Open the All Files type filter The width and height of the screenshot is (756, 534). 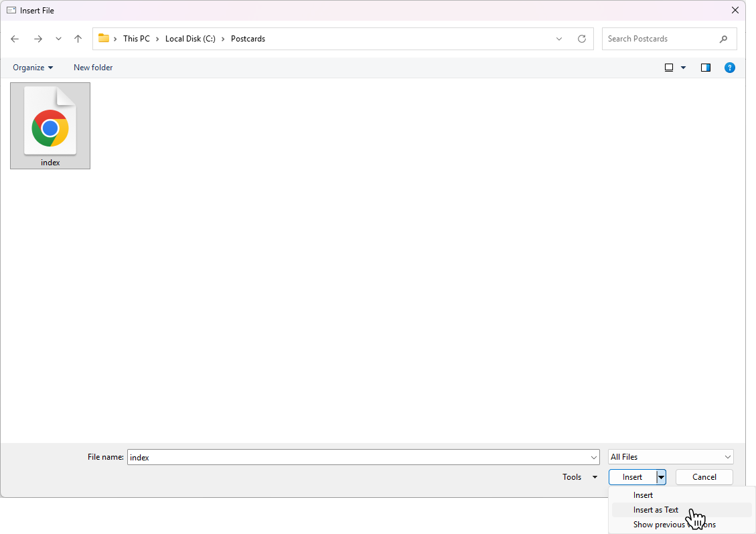pos(671,457)
